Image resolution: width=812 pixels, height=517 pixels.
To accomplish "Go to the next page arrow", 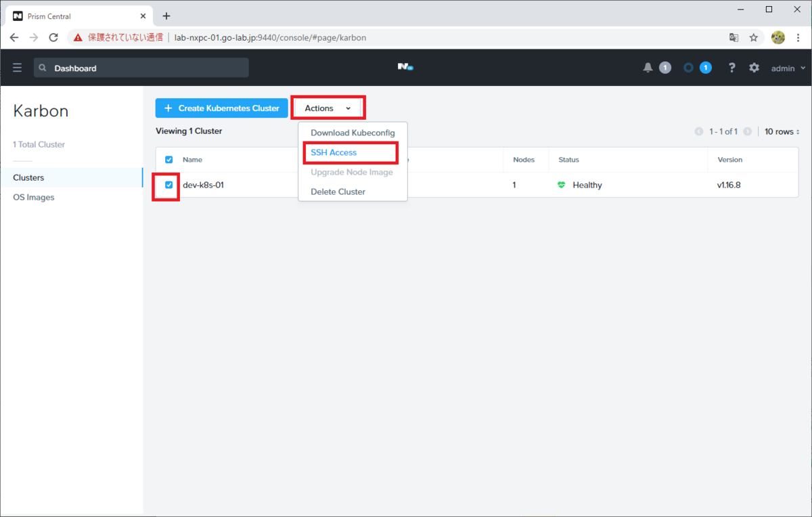I will pyautogui.click(x=747, y=131).
